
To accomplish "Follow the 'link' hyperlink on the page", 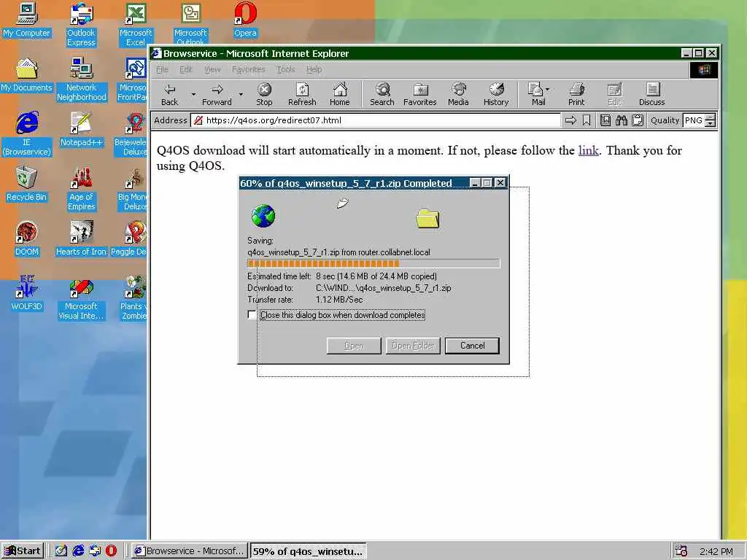I will coord(589,150).
